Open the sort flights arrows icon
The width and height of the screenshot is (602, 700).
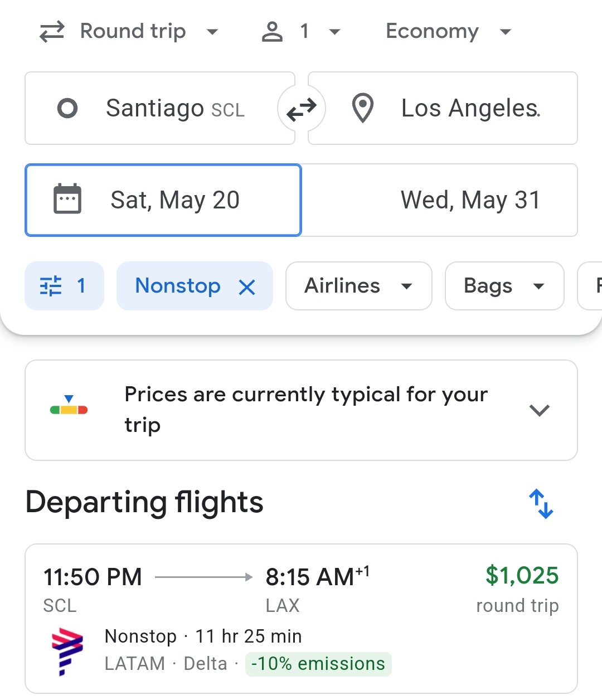click(x=541, y=503)
